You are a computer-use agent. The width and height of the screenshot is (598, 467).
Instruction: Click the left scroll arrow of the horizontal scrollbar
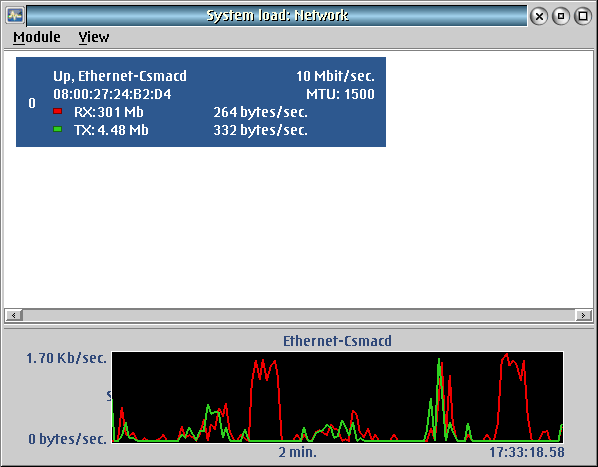(14, 315)
